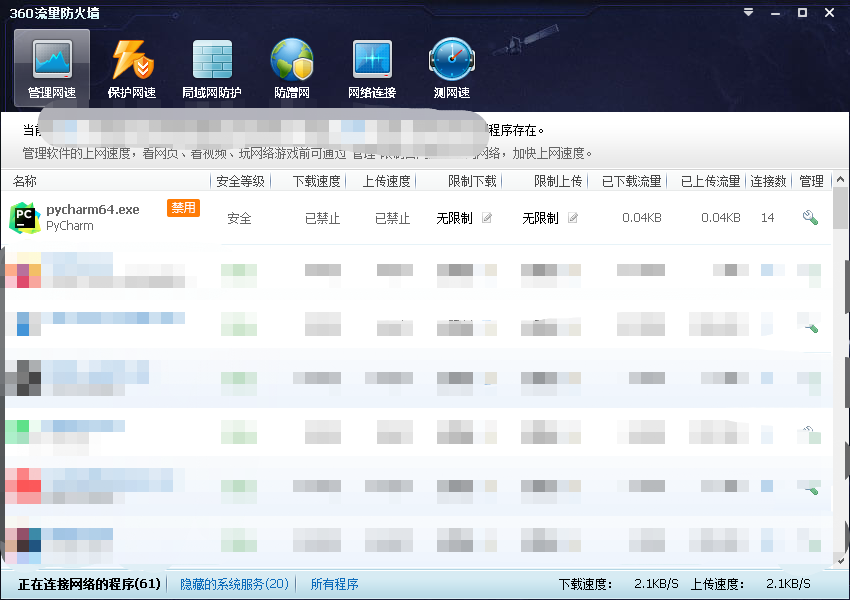
Task: Click the PyCharm application icon in list
Action: pyautogui.click(x=23, y=218)
